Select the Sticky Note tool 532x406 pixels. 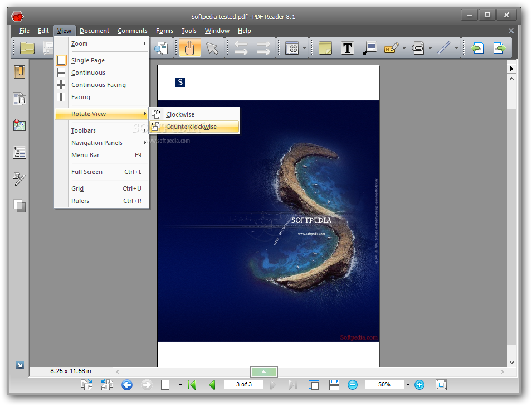click(325, 48)
